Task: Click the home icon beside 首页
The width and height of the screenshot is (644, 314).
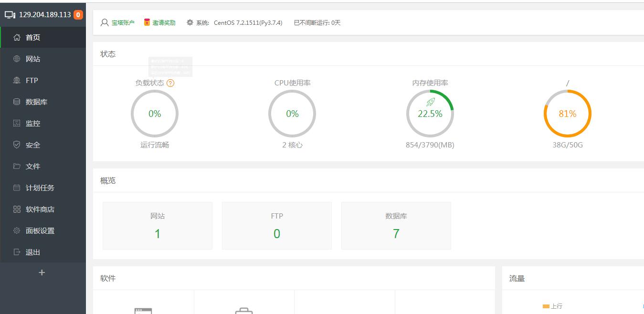Action: pos(17,37)
